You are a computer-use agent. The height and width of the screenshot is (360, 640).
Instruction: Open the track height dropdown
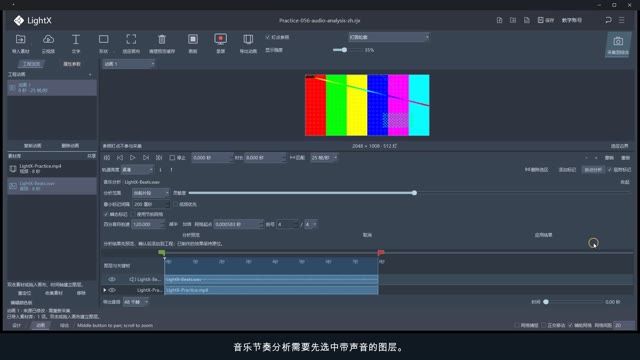137,170
